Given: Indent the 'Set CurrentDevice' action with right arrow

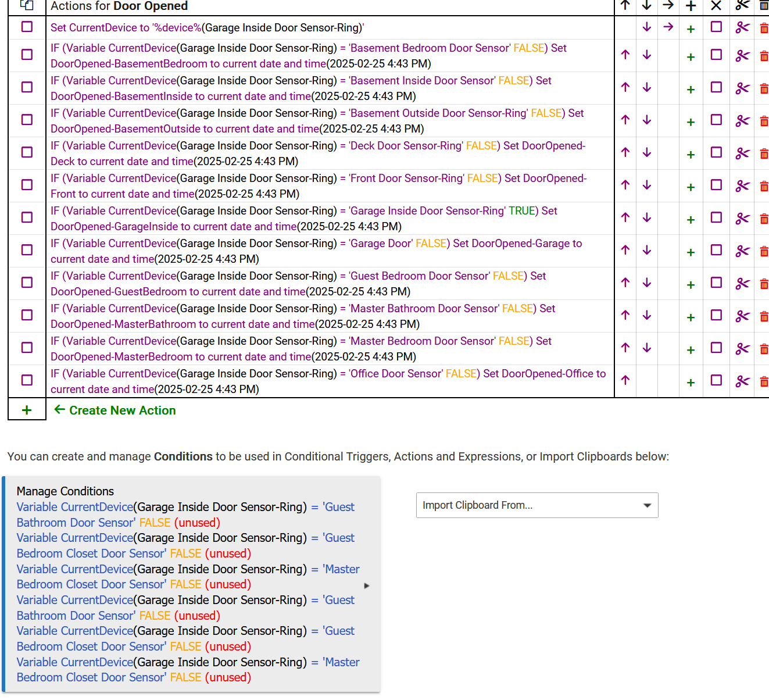Looking at the screenshot, I should [x=668, y=27].
